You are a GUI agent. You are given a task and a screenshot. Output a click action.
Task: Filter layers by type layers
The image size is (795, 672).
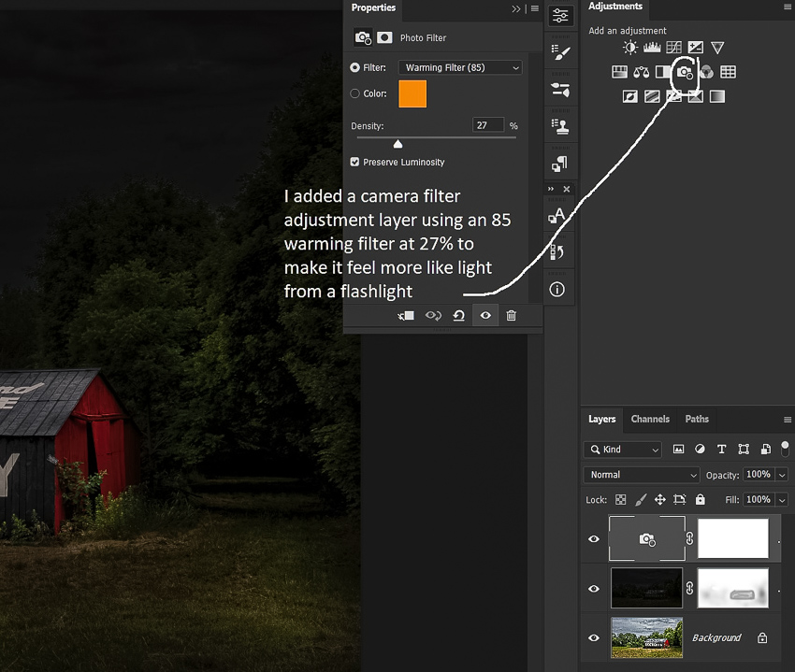721,450
